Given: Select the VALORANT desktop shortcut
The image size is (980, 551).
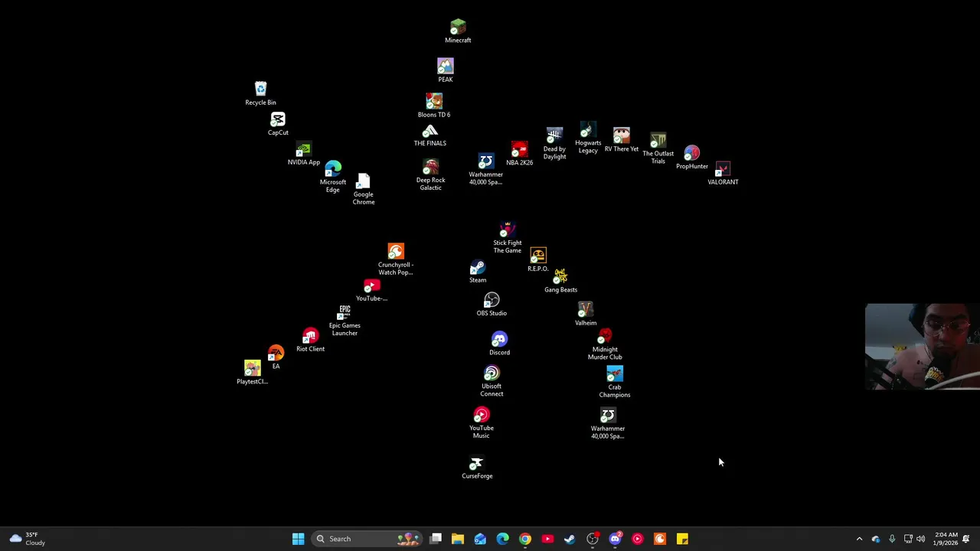Looking at the screenshot, I should pyautogui.click(x=723, y=173).
